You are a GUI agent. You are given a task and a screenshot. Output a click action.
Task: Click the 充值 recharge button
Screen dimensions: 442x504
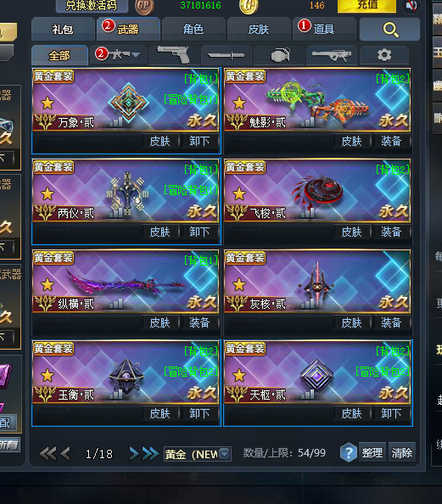366,5
